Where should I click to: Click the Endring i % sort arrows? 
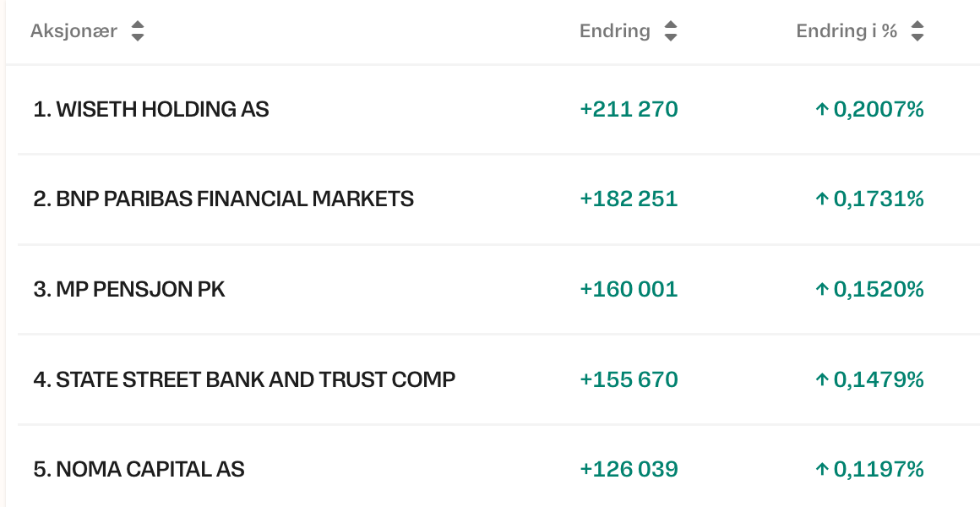coord(917,32)
